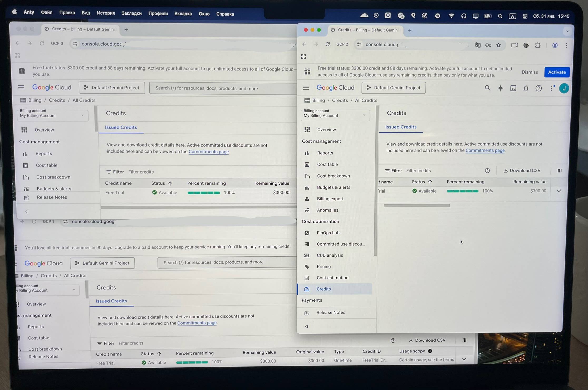Open Default Gemini Project picker in right window
The image size is (588, 390).
(394, 88)
